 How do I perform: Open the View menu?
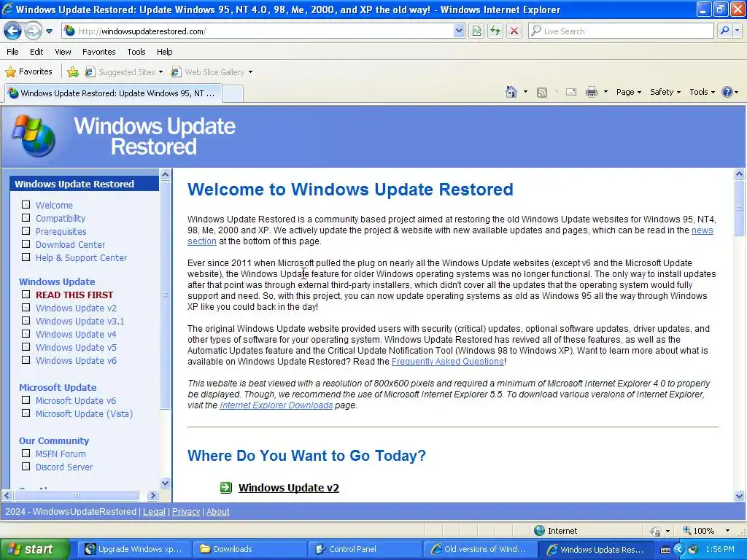(63, 52)
